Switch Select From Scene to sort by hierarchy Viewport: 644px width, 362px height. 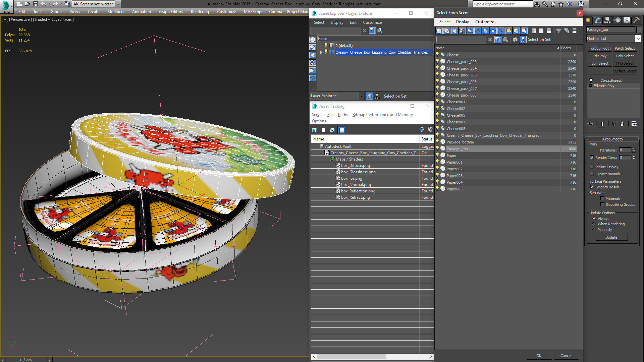523,40
